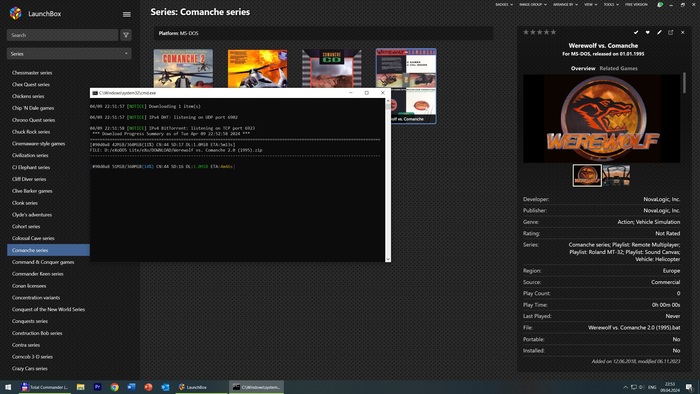Click into the Search field
This screenshot has height=394, width=700.
tap(62, 35)
